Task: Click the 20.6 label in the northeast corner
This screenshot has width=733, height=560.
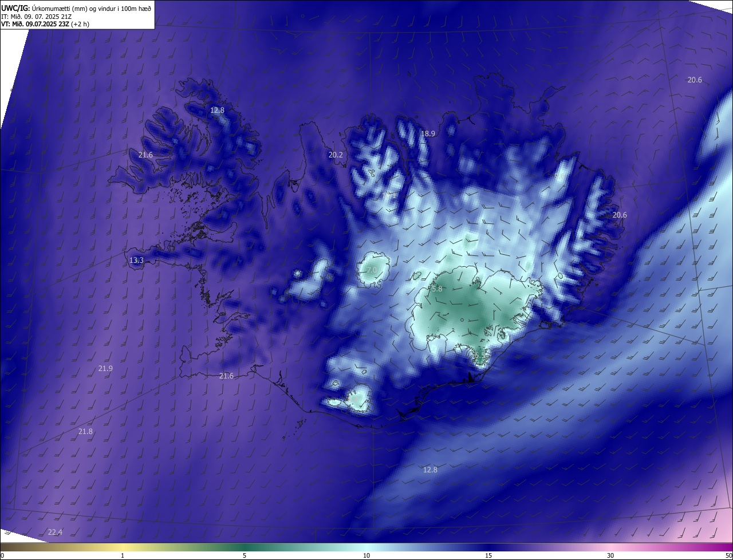Action: (695, 80)
